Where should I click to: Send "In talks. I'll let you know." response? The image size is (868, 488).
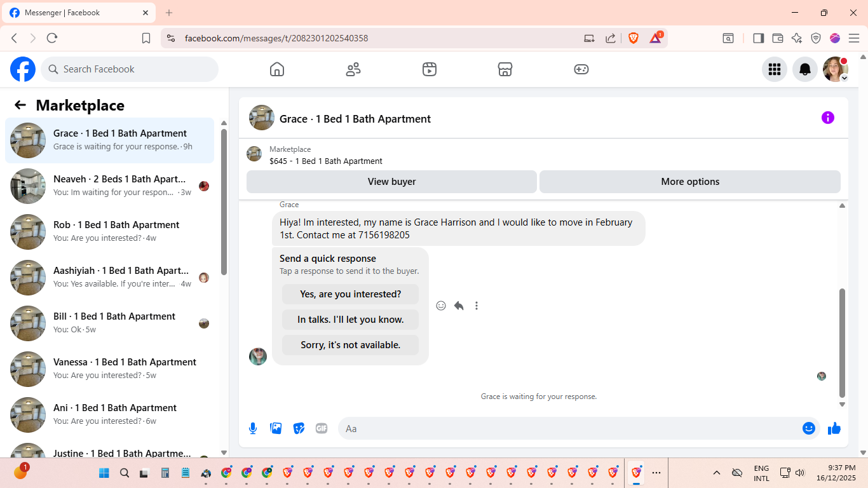[351, 320]
